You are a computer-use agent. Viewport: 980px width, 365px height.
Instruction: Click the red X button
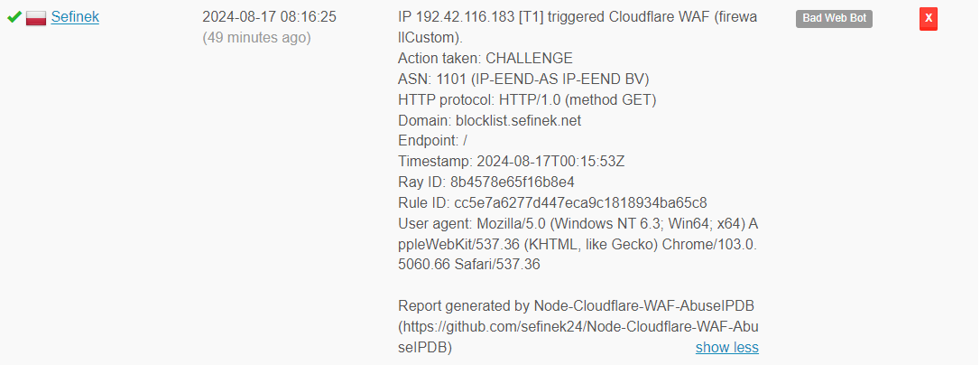(928, 18)
